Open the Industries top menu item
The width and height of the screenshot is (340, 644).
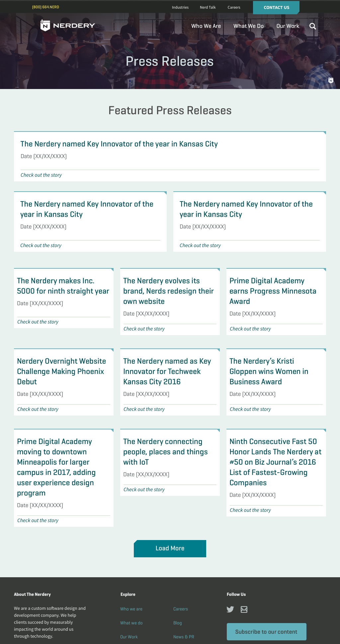pos(180,7)
